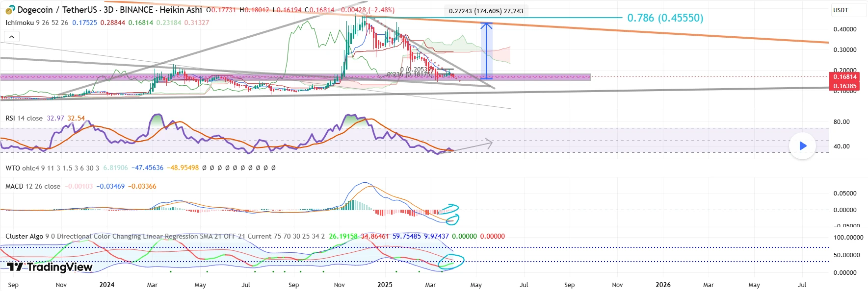This screenshot has height=291, width=868.
Task: Click the Ichimoku value 0.31327
Action: coord(197,23)
